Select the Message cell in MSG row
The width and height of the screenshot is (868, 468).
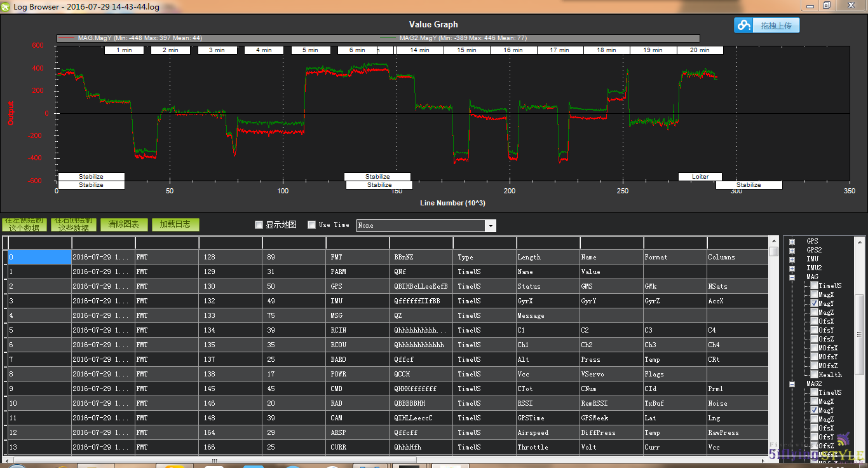click(x=548, y=315)
